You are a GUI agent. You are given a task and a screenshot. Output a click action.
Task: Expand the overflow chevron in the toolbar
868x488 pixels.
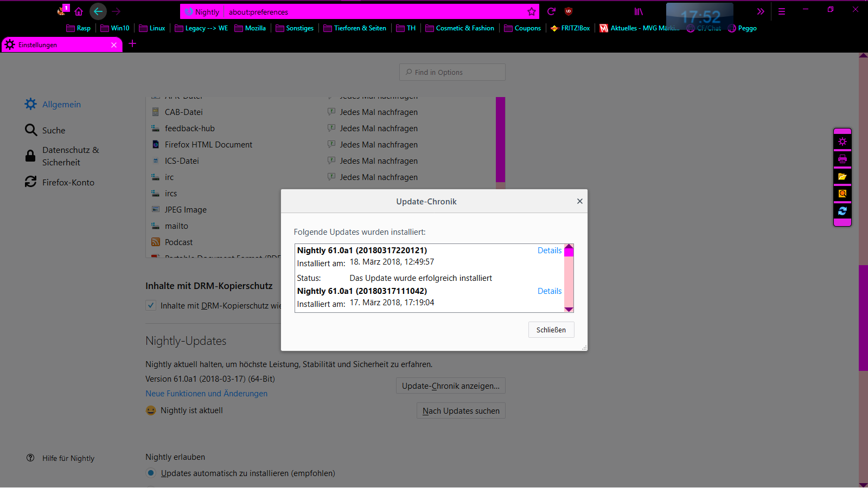[x=761, y=11]
